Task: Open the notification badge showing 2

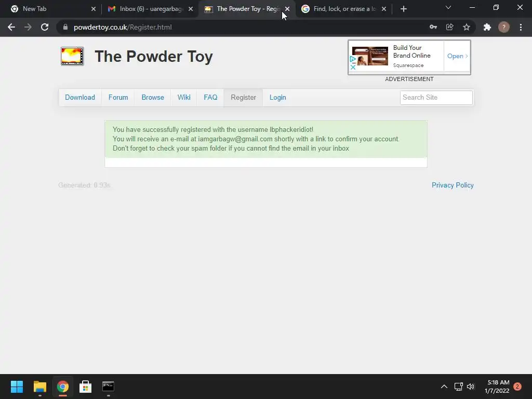Action: 517,387
